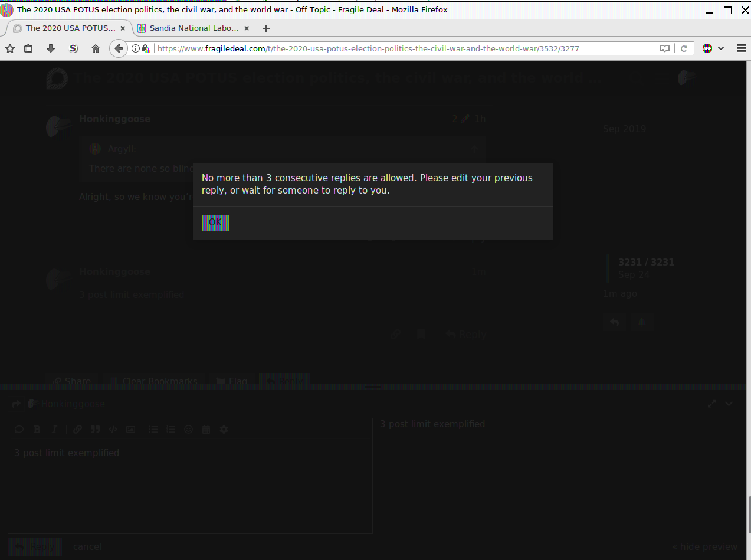The height and width of the screenshot is (560, 751).
Task: Open a new tab with the plus button
Action: (266, 28)
